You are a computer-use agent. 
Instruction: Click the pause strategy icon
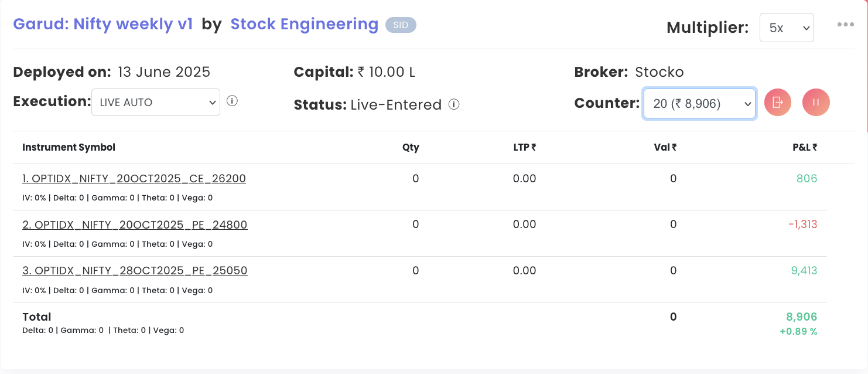tap(816, 103)
